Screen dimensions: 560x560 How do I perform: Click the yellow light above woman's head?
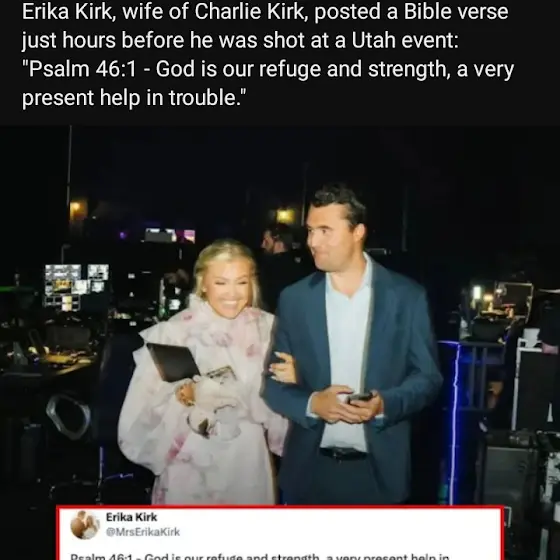(286, 216)
